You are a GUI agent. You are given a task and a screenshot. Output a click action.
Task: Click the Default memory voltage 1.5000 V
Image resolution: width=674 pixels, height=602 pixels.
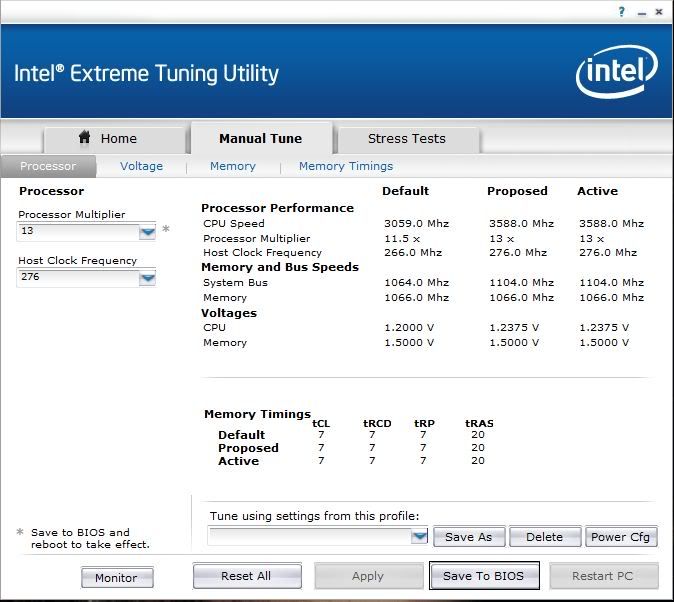coord(409,343)
